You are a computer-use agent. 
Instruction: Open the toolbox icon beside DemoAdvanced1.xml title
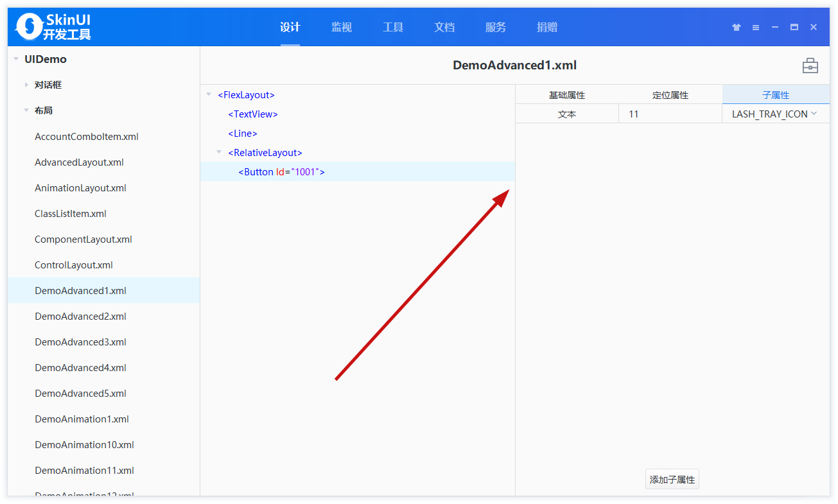coord(810,65)
